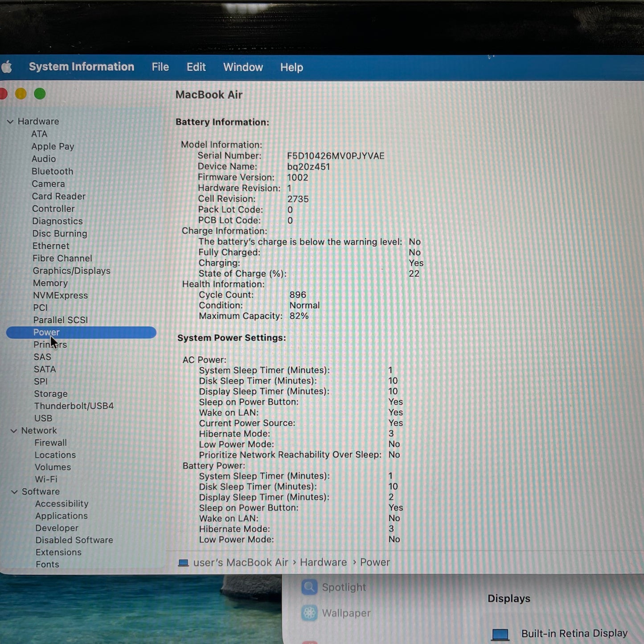Click the Built-in Retina Display icon
644x644 pixels.
(x=500, y=634)
